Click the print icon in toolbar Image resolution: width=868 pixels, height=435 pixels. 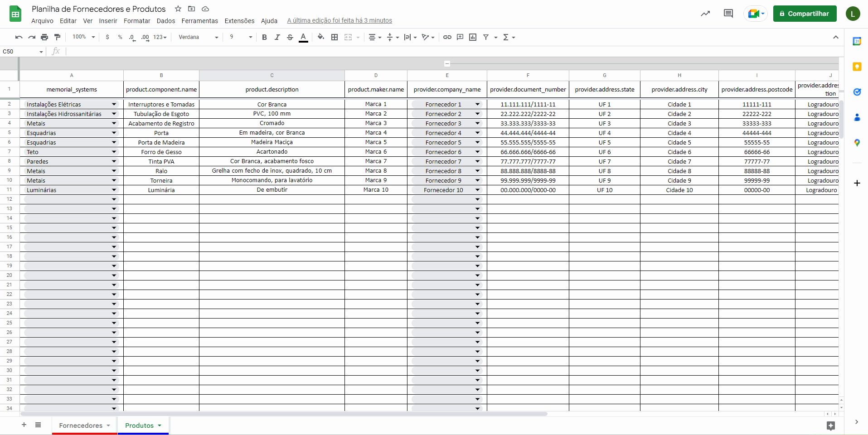[44, 37]
